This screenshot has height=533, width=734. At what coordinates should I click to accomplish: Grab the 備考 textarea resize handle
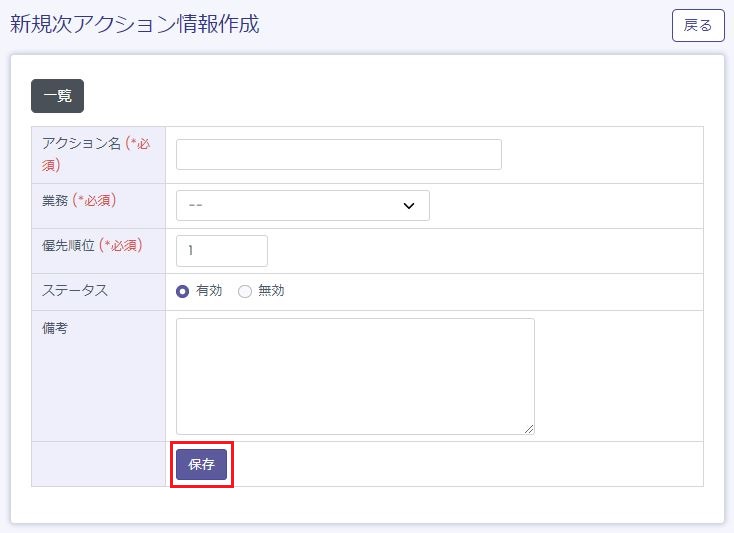pyautogui.click(x=529, y=428)
